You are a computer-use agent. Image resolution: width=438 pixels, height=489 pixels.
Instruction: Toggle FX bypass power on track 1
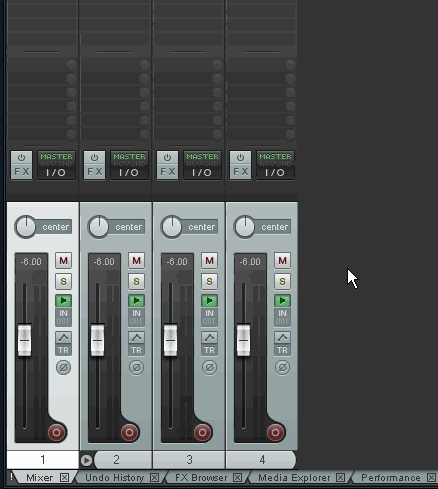pyautogui.click(x=21, y=157)
